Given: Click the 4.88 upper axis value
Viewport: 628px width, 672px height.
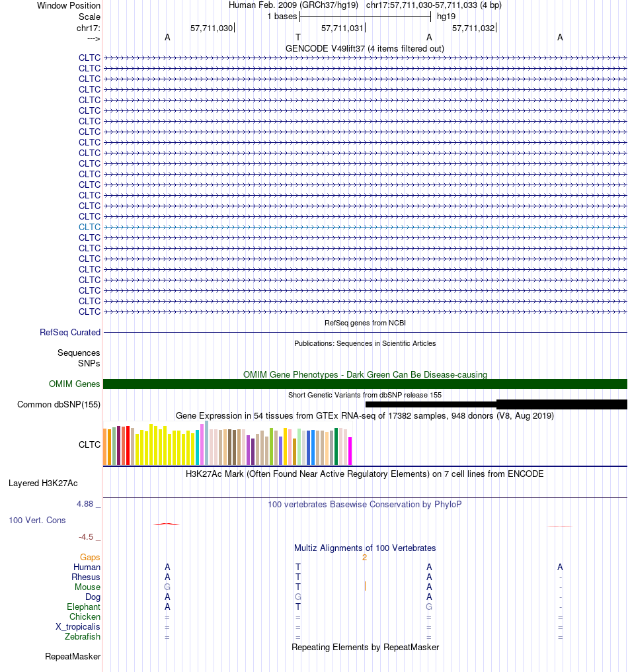Looking at the screenshot, I should point(85,503).
